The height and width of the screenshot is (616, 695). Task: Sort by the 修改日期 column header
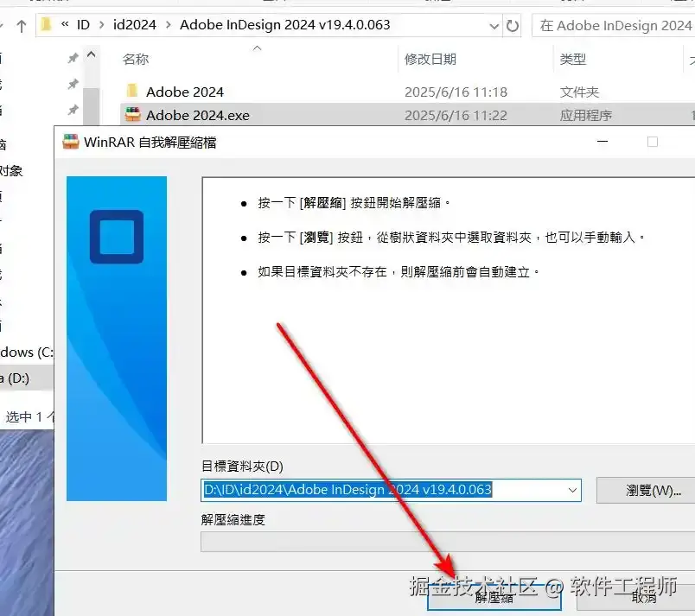[430, 59]
